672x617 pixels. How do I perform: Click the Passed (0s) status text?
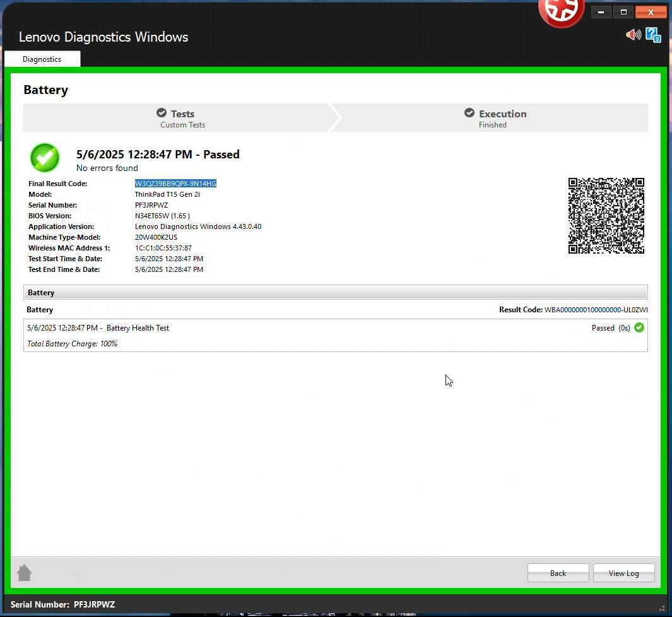click(x=611, y=328)
